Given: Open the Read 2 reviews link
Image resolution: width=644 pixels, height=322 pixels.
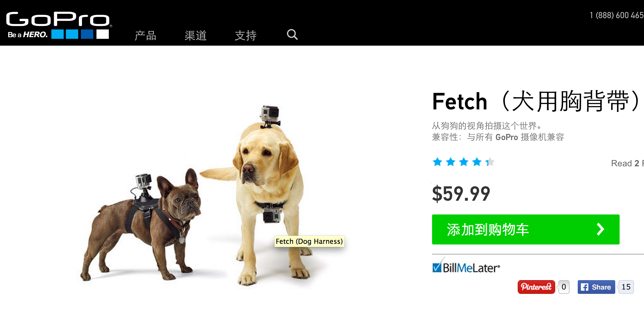Looking at the screenshot, I should coord(627,163).
